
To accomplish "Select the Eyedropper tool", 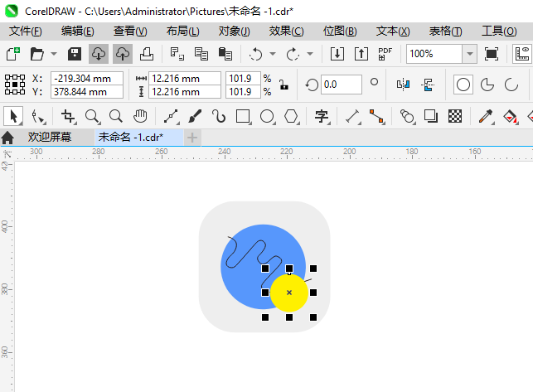I will (x=486, y=116).
